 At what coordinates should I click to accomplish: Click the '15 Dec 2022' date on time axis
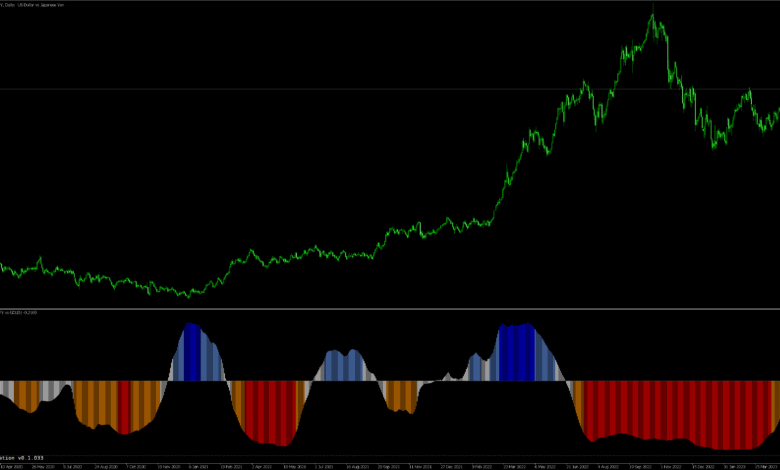(703, 467)
